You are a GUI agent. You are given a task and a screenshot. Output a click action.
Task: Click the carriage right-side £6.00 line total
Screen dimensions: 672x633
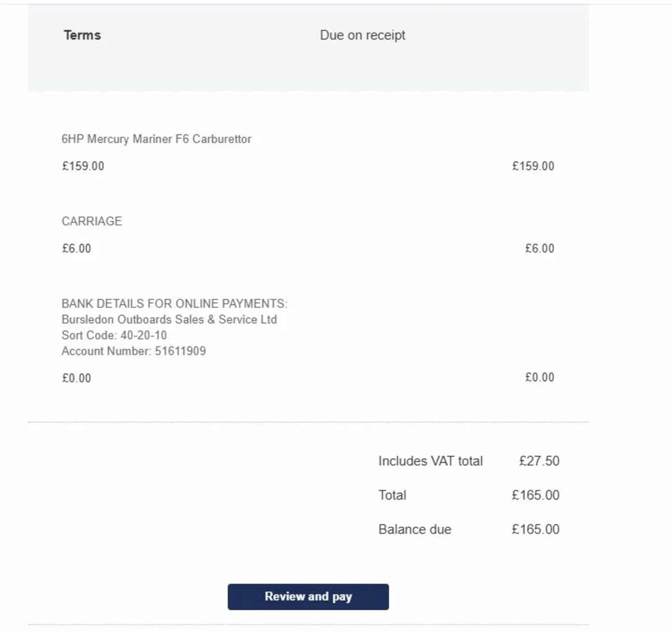[540, 249]
